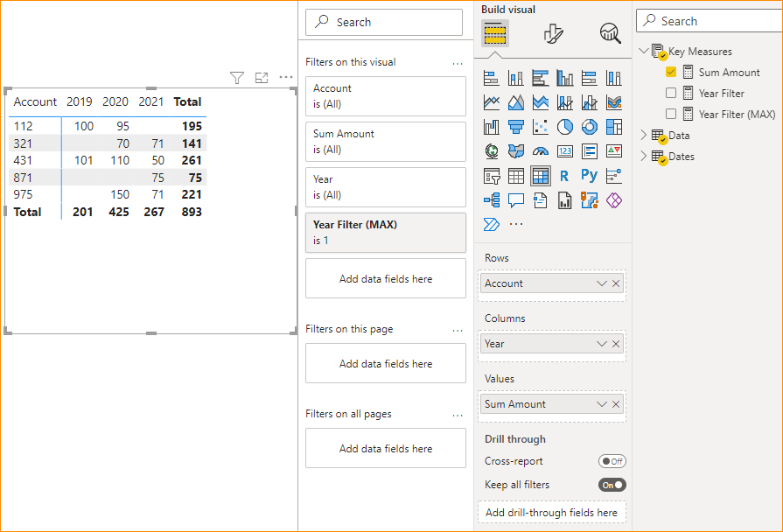Expand the Data table
The width and height of the screenshot is (783, 532).
click(x=643, y=135)
